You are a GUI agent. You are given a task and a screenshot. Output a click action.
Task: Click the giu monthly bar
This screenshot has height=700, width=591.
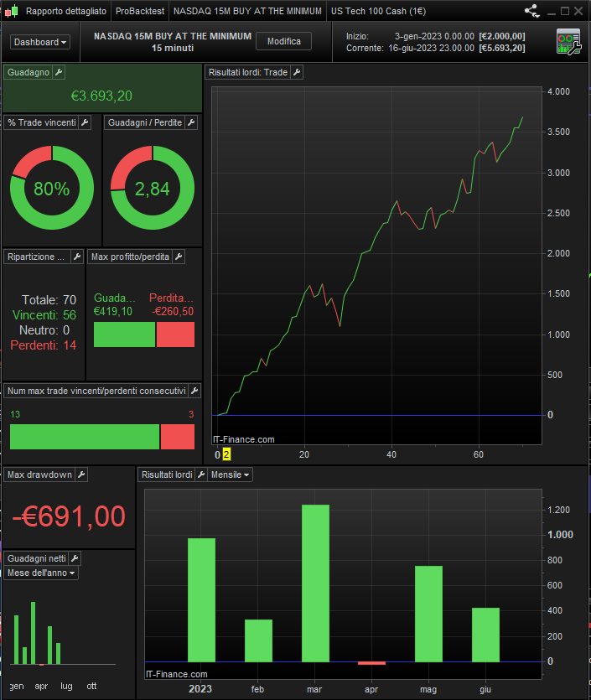click(x=485, y=635)
